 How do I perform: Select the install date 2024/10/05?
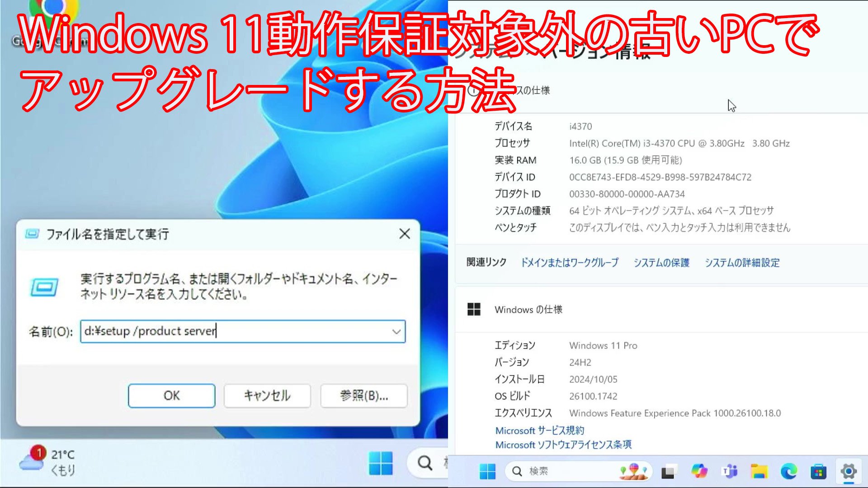click(x=593, y=379)
